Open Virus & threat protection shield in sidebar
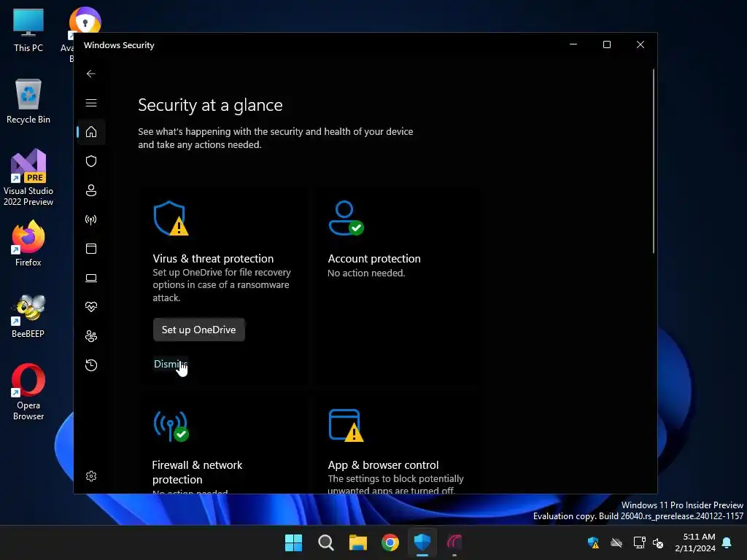The width and height of the screenshot is (747, 560). [x=91, y=161]
